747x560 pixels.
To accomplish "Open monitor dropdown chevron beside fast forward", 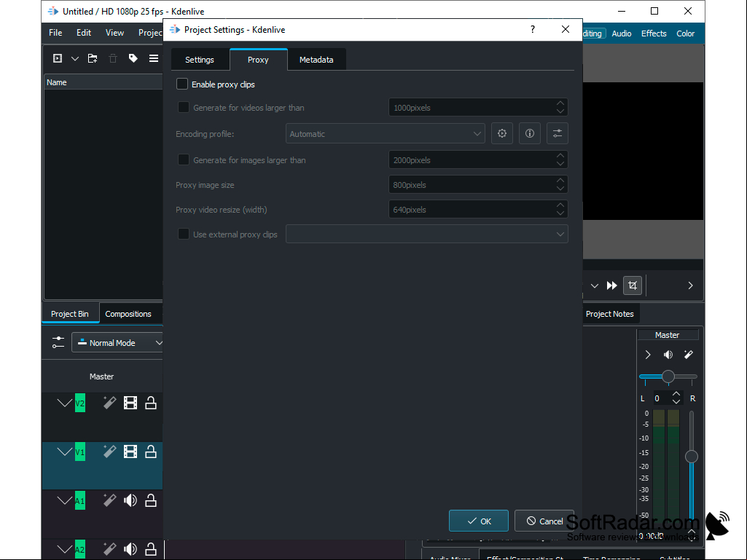I will click(x=595, y=285).
